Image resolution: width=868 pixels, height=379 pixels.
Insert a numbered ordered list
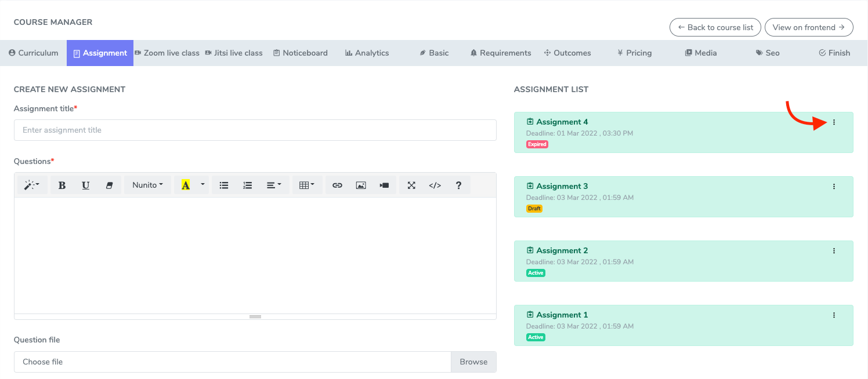point(248,185)
